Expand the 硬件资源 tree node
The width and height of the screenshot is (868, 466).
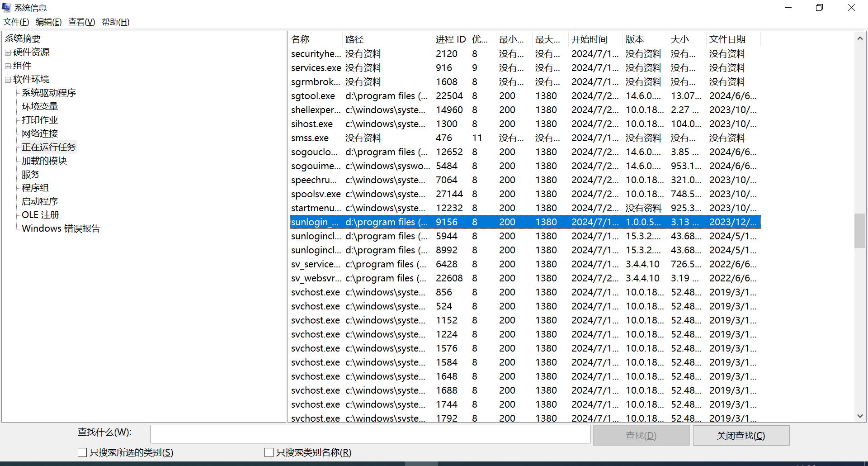[8, 52]
